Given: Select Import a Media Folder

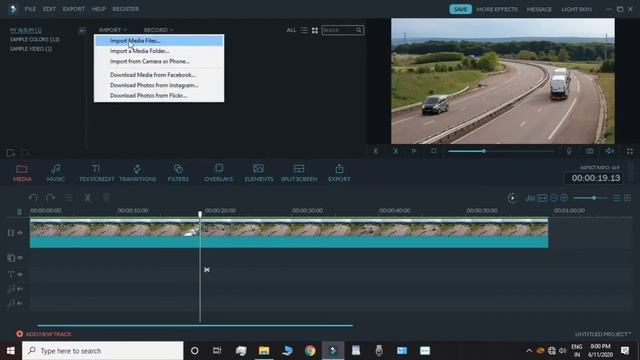Looking at the screenshot, I should coord(159,51).
